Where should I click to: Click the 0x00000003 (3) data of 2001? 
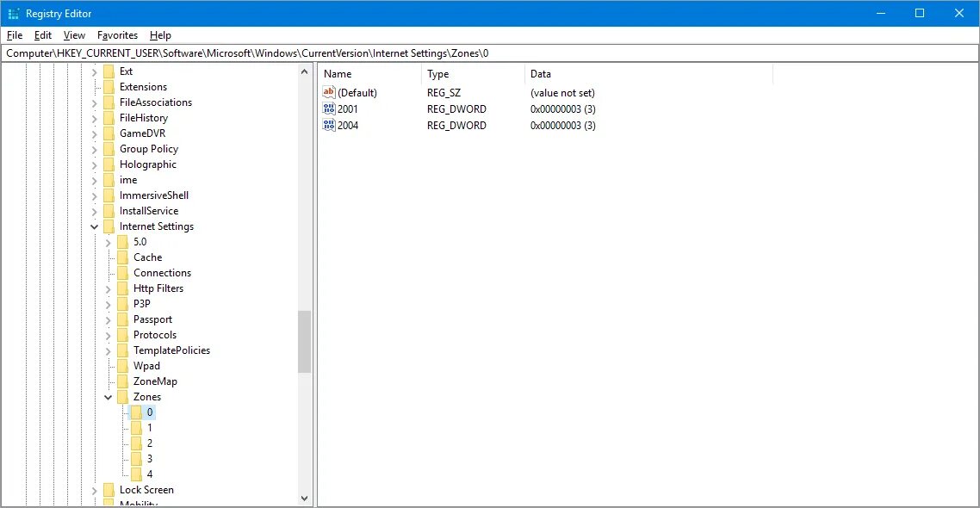click(562, 108)
